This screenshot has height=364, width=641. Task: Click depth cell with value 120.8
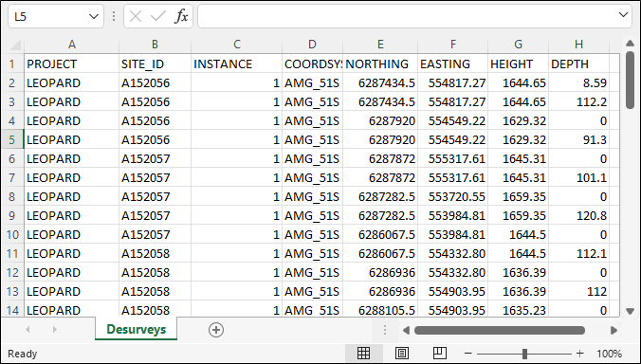coord(578,216)
